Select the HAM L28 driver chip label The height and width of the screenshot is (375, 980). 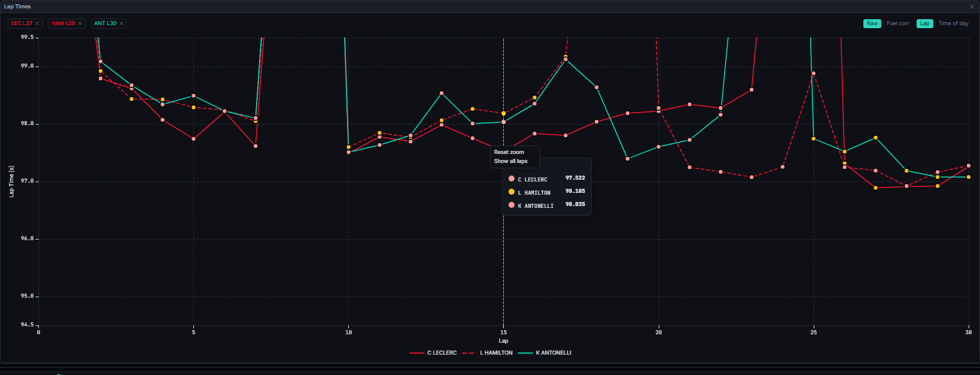63,23
